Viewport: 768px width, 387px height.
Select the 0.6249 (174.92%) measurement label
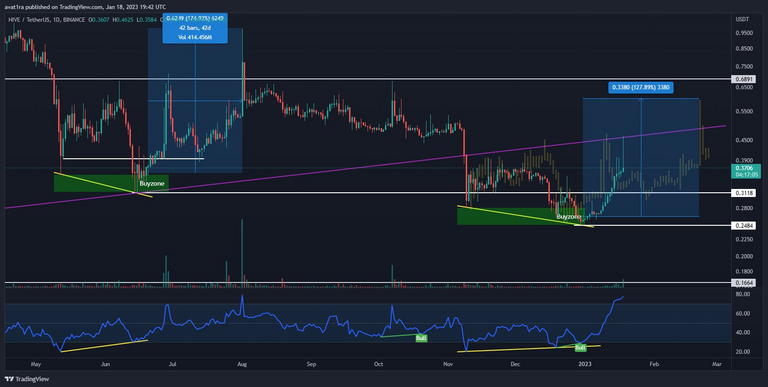pos(195,19)
